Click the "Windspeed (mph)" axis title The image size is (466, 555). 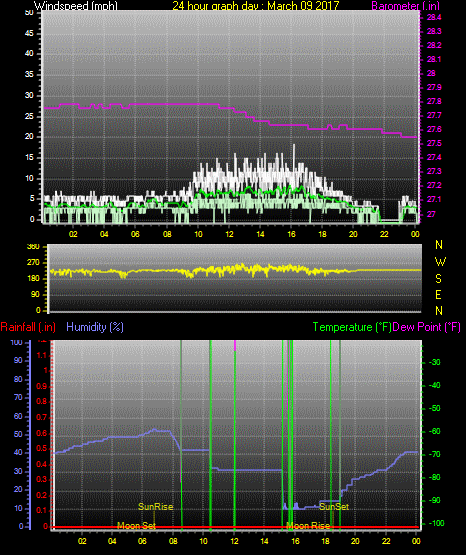click(76, 6)
